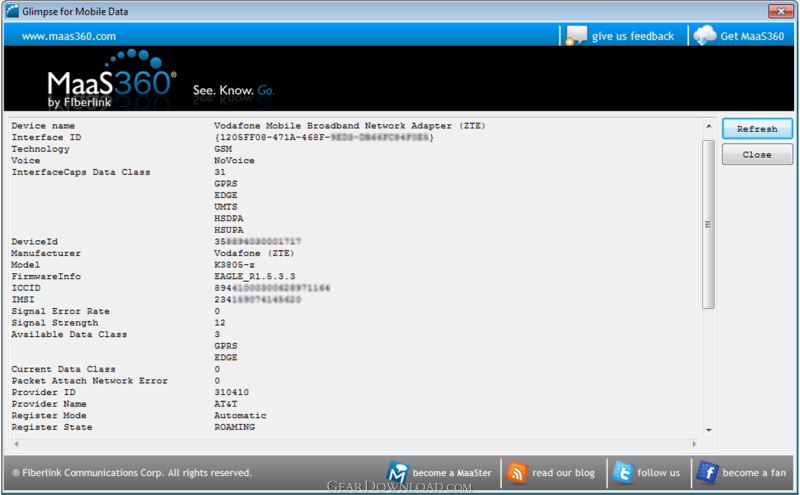Click the MaaS360 by Fiberlink logo

click(x=112, y=80)
